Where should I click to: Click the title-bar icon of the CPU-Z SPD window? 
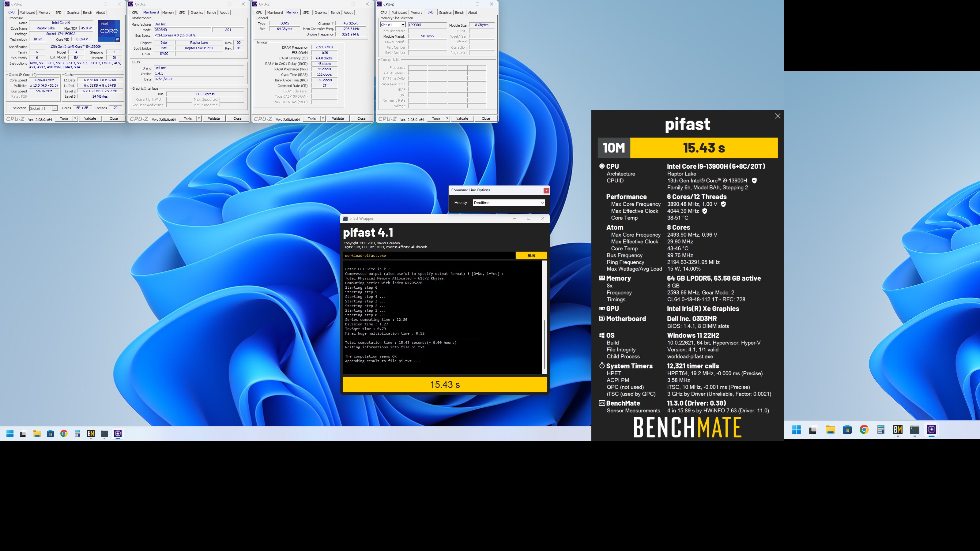[379, 4]
